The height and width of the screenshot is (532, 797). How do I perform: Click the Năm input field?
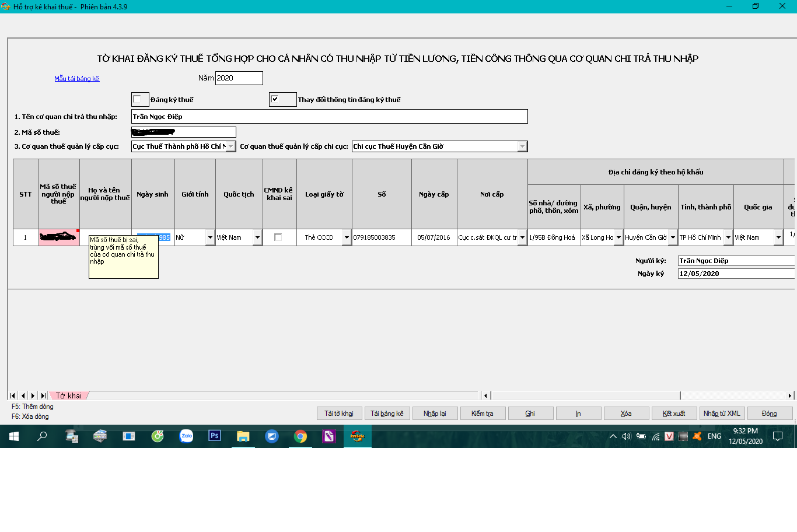click(x=239, y=78)
